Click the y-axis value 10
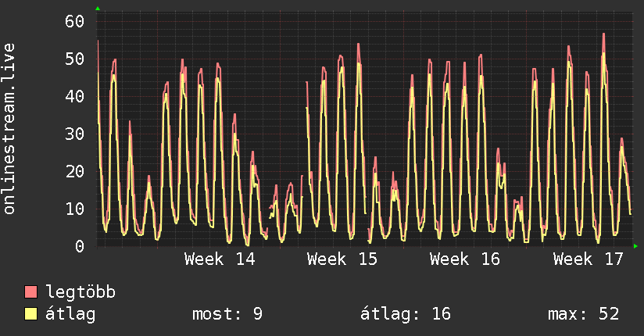644x336 pixels. [75, 209]
